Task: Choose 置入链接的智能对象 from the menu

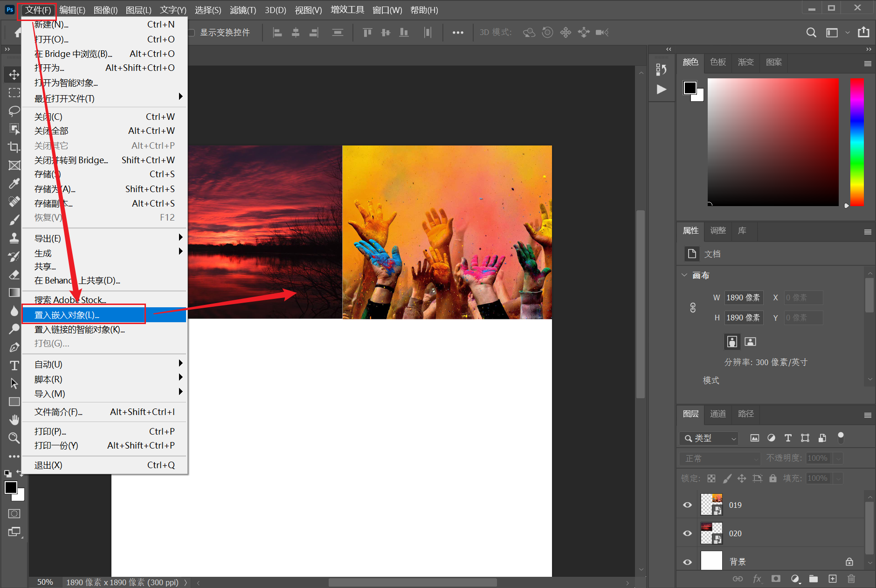Action: click(x=80, y=330)
